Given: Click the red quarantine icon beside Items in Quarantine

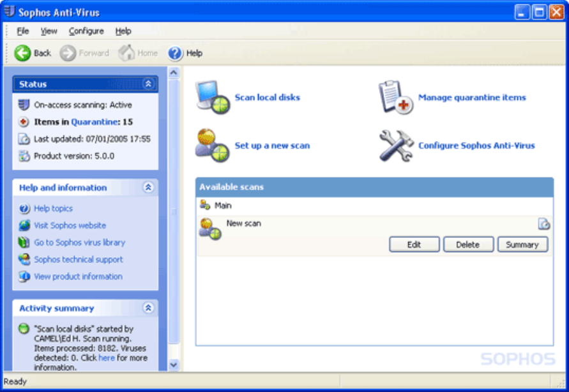Looking at the screenshot, I should [x=24, y=122].
